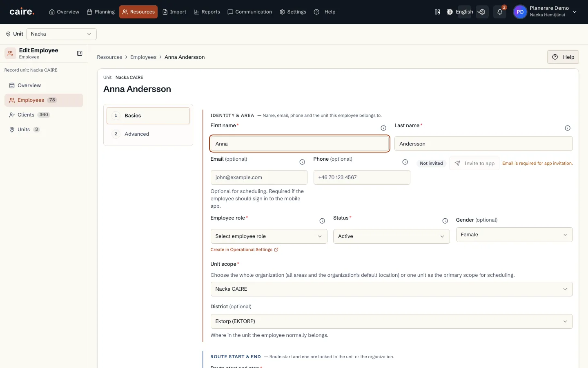This screenshot has height=368, width=588.
Task: Show Last name info tooltip icon
Action: point(568,128)
